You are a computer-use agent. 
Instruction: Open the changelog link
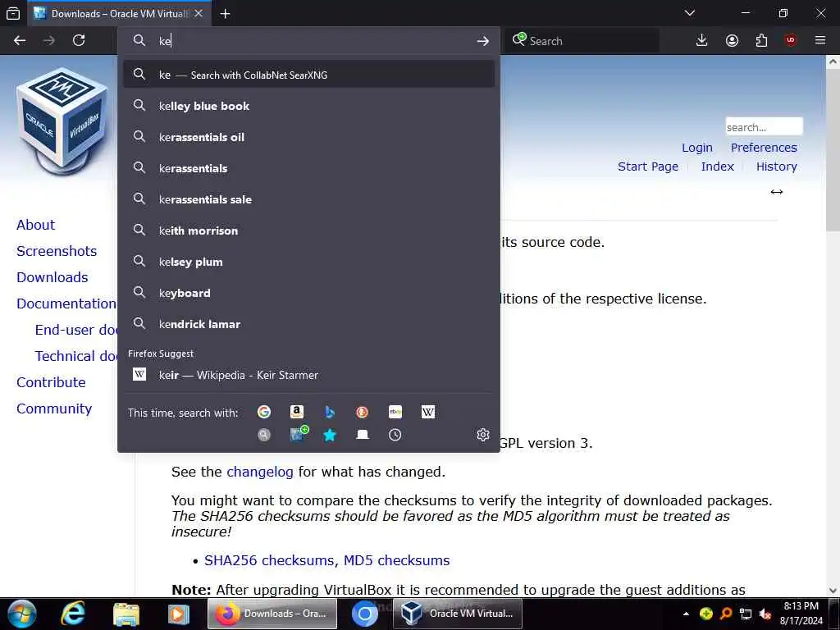point(260,472)
